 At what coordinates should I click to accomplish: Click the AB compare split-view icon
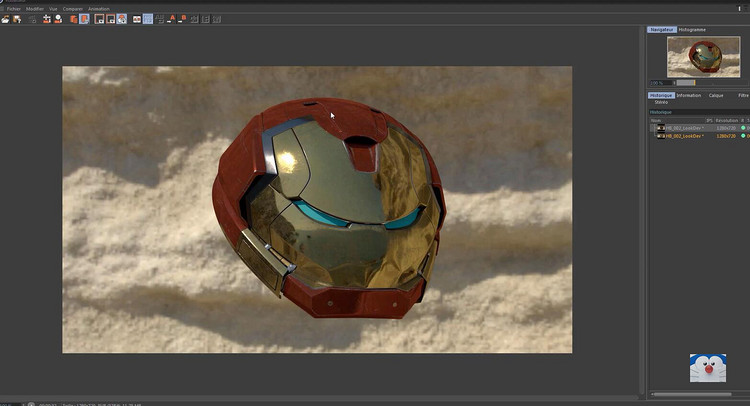point(137,19)
